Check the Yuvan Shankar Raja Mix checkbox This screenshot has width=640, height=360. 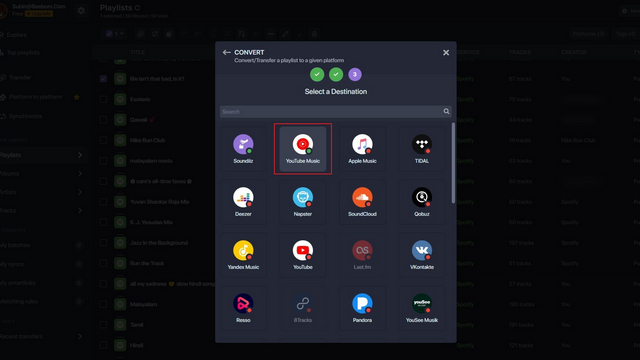click(x=103, y=202)
